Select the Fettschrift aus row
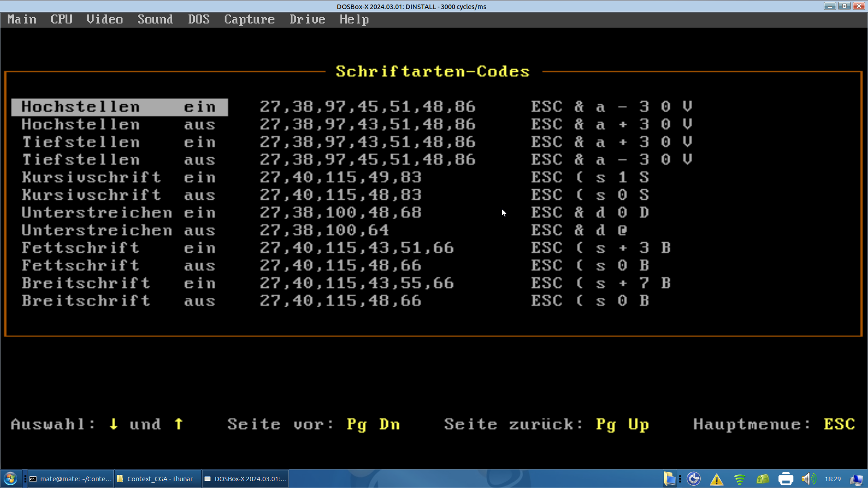Viewport: 868px width, 488px height. [x=118, y=266]
